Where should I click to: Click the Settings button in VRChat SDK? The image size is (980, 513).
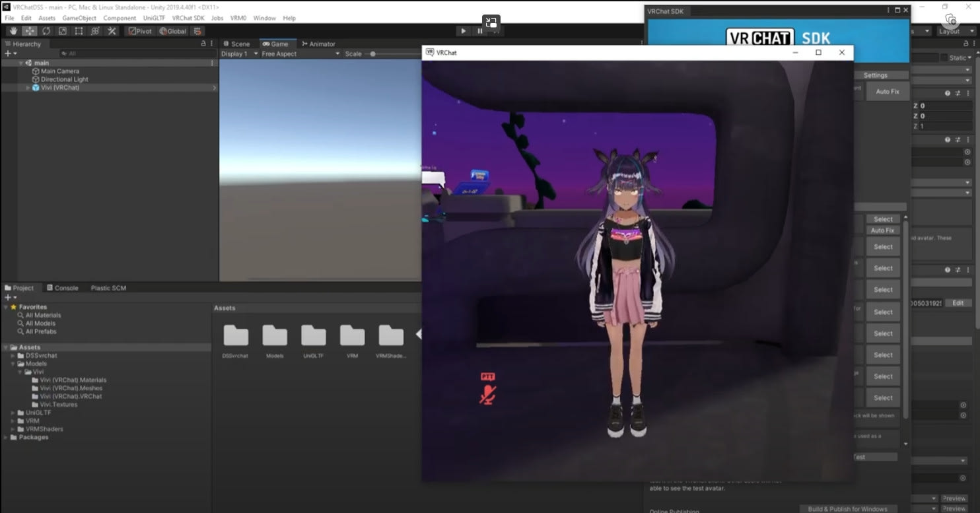(875, 75)
